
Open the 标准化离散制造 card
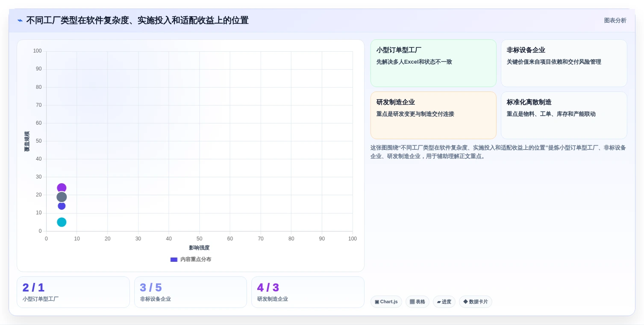click(564, 115)
